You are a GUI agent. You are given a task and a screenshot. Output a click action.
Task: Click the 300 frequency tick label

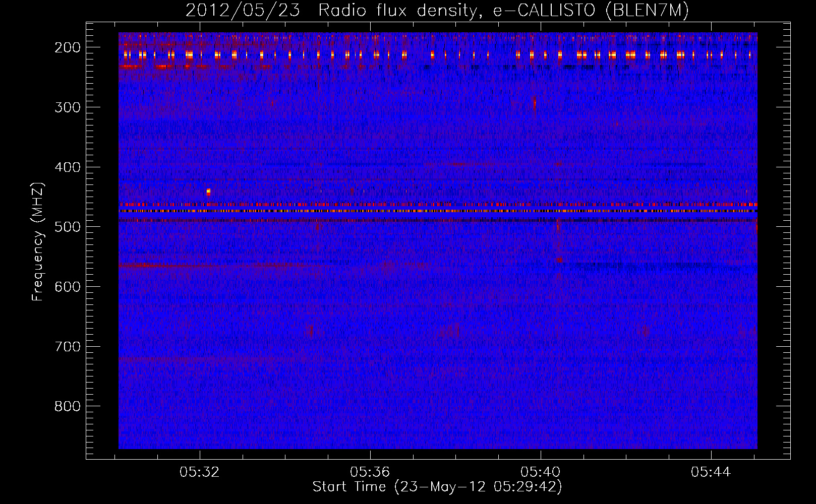coord(68,107)
